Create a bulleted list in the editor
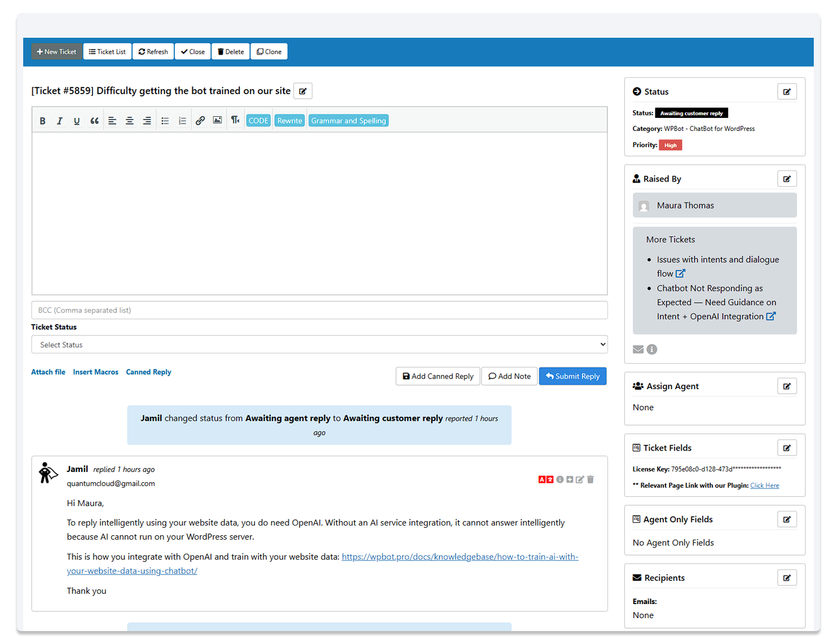 click(165, 120)
